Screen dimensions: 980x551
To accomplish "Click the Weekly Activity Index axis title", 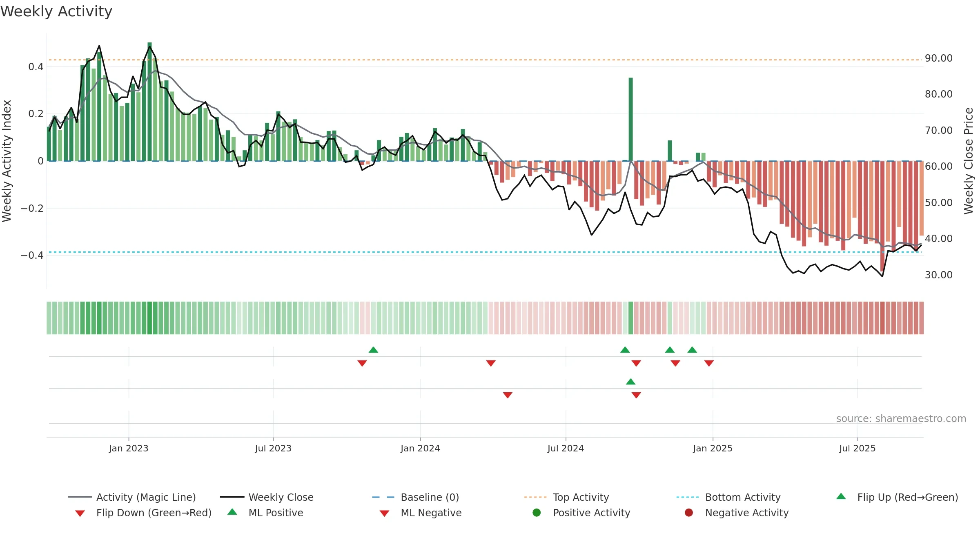I will [x=7, y=161].
